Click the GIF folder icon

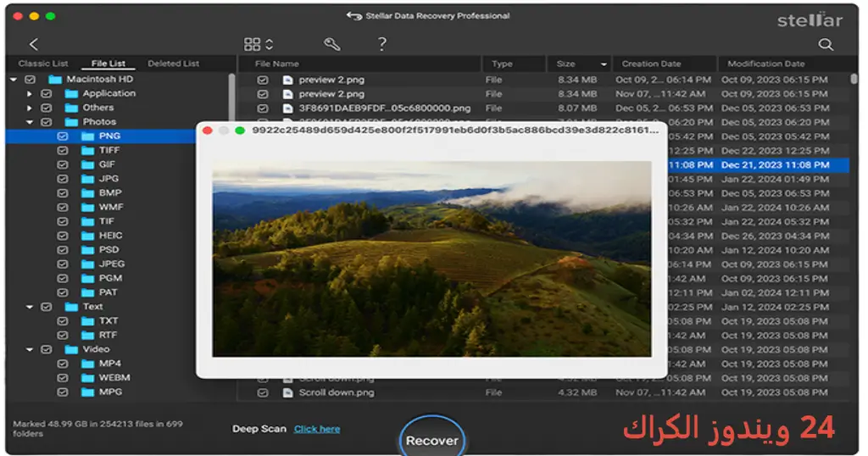(x=87, y=165)
